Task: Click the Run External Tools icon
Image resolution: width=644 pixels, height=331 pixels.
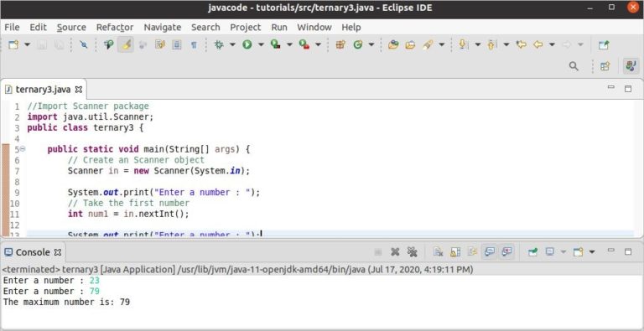Action: click(x=304, y=44)
